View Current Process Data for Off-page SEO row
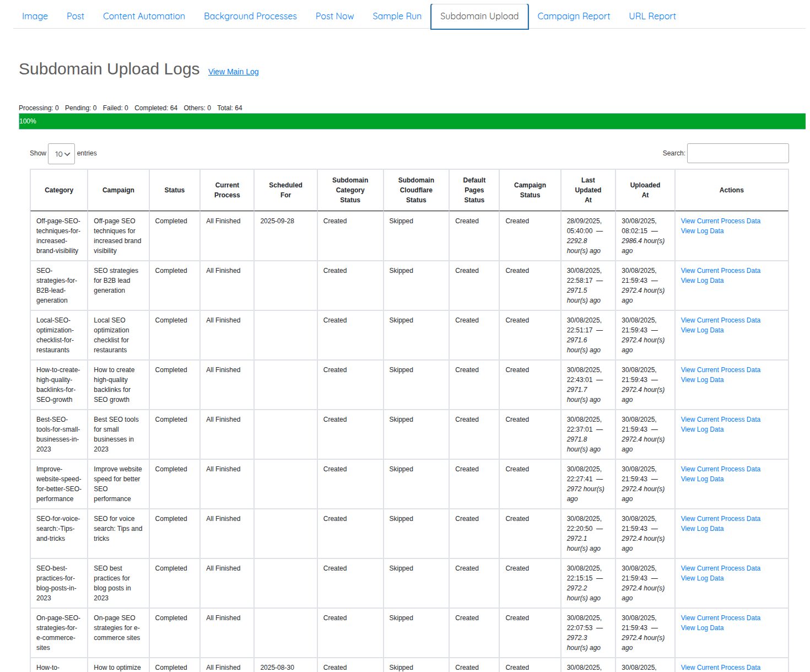The width and height of the screenshot is (810, 672). 720,221
